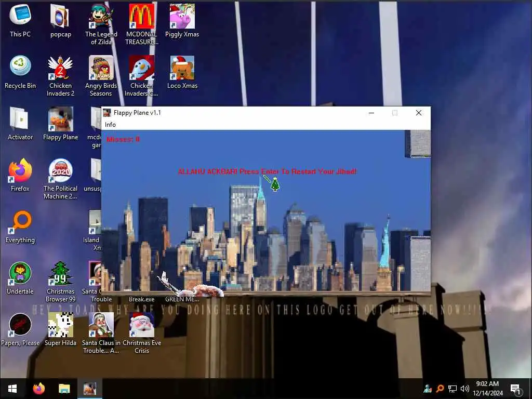This screenshot has height=399, width=532.
Task: Open the Windows Start menu
Action: [x=12, y=389]
